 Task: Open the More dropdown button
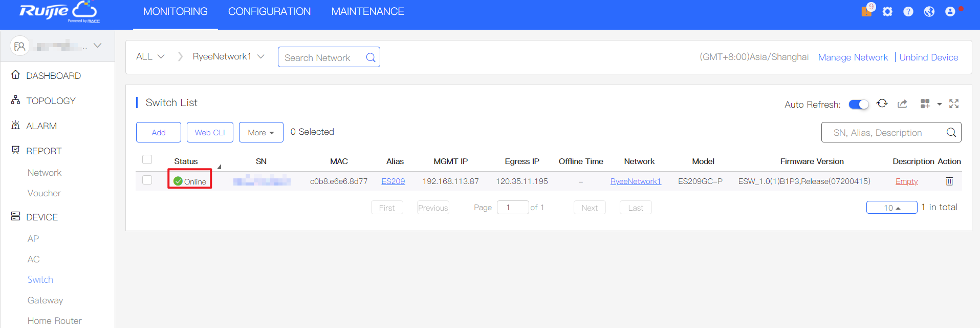[261, 132]
